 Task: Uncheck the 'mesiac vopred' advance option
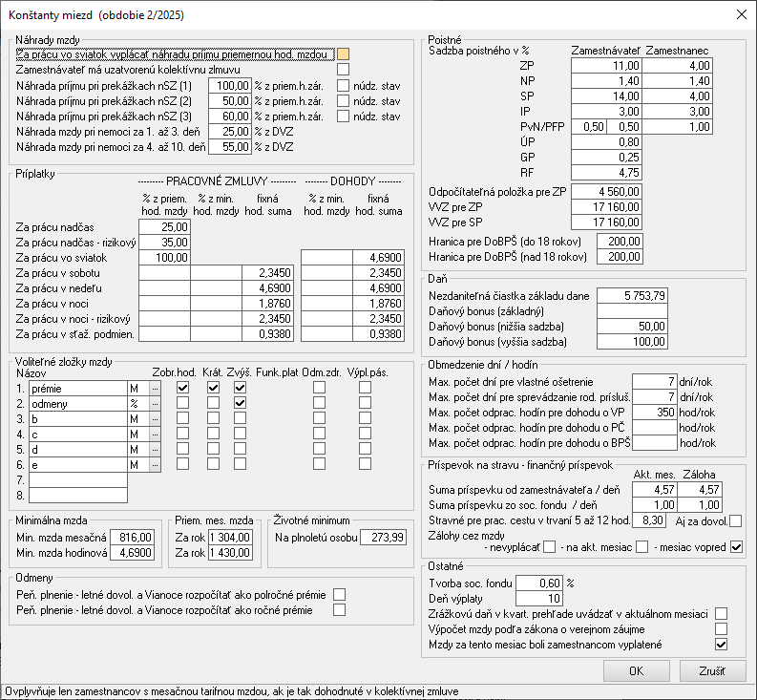click(736, 547)
